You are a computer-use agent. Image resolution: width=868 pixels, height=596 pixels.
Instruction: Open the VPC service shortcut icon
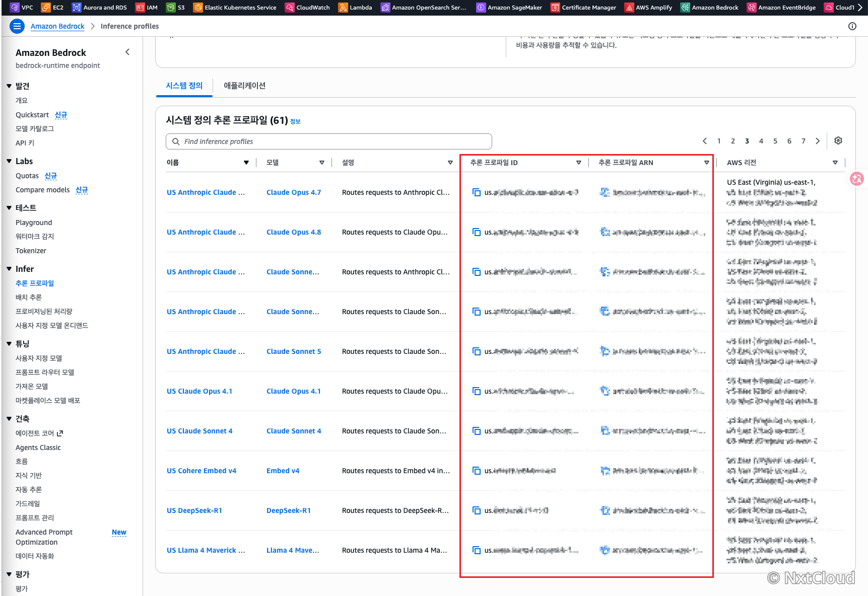point(15,8)
